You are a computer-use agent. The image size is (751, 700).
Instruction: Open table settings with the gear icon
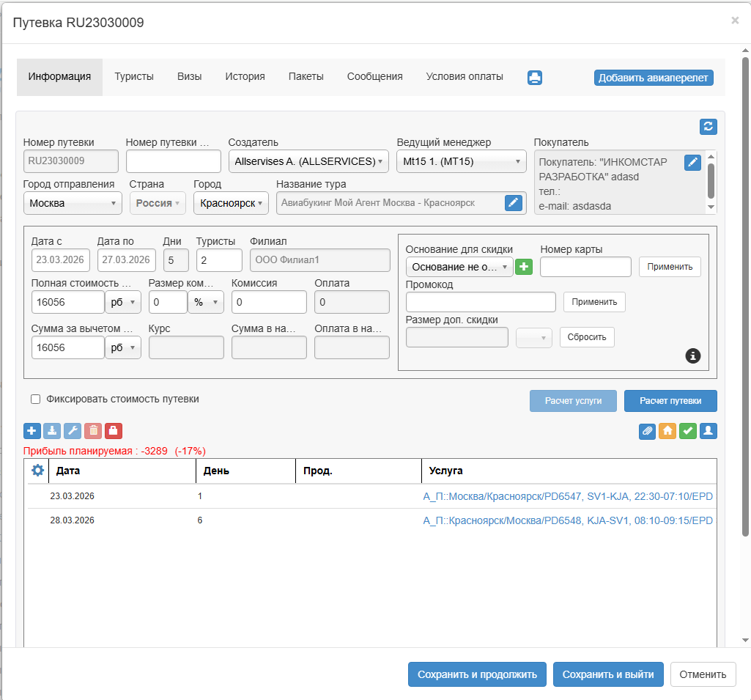tap(38, 471)
